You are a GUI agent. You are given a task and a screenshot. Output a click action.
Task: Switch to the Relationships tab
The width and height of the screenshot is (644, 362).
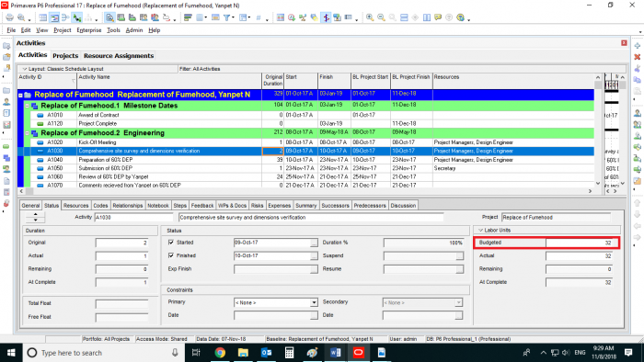[x=127, y=206]
